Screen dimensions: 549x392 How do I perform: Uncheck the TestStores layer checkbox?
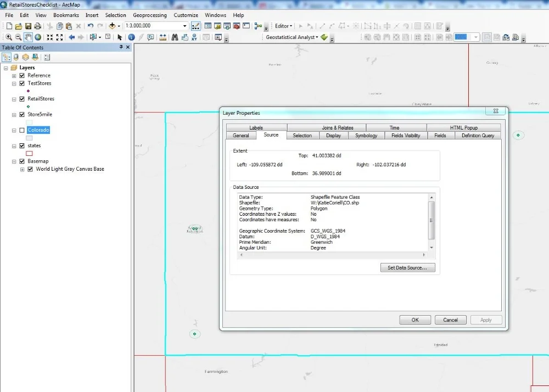coord(22,83)
